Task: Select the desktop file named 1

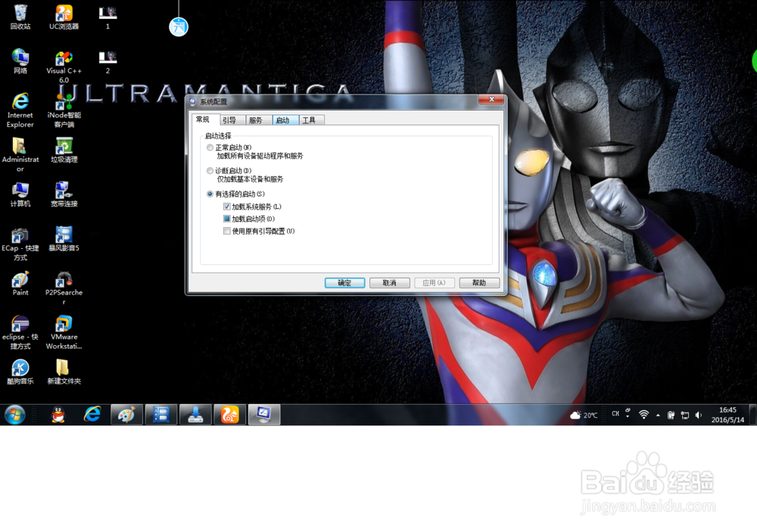Action: [107, 17]
